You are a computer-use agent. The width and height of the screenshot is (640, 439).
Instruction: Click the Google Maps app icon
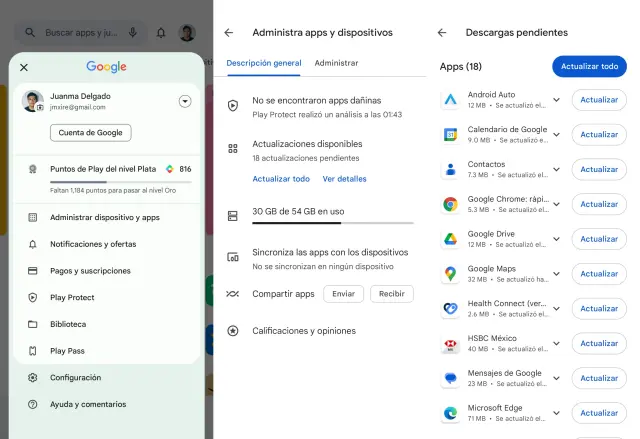(x=450, y=273)
